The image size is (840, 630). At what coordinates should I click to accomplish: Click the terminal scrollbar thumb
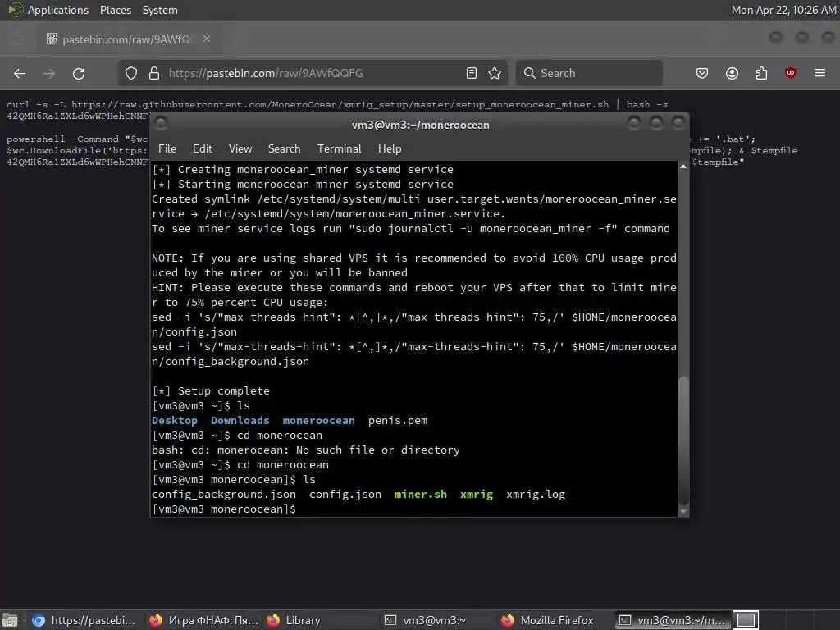[683, 440]
